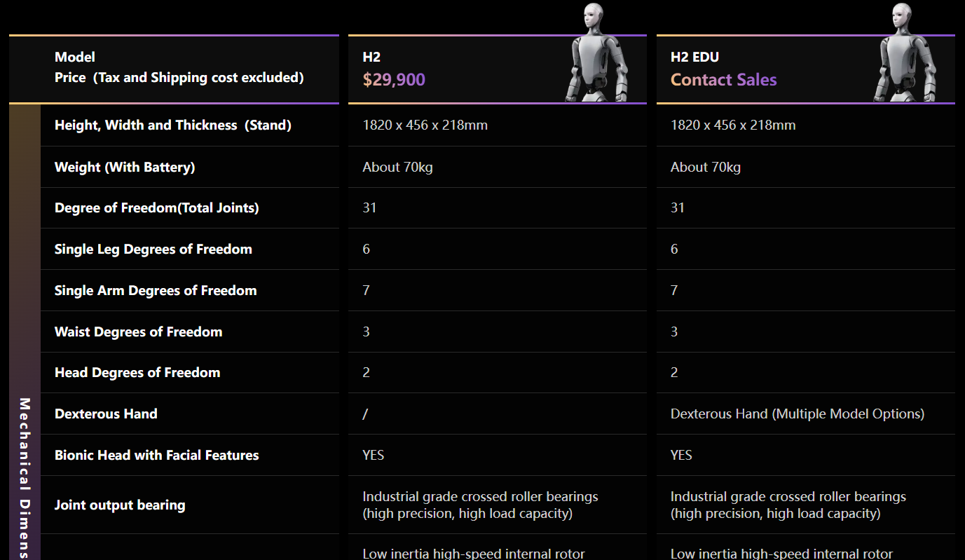
Task: Click the Price (Tax and Shipping cost excluded) label
Action: pos(179,78)
